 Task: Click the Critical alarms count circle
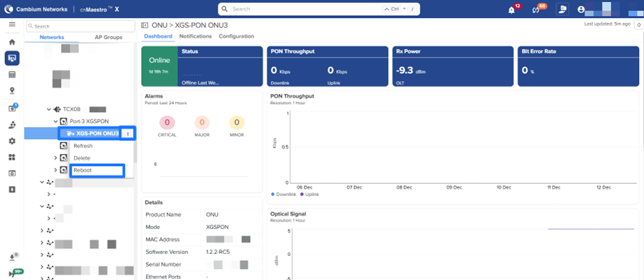pyautogui.click(x=167, y=123)
